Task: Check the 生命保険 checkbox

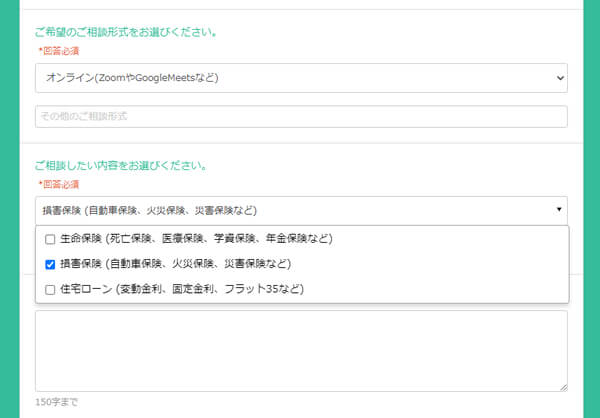Action: click(50, 239)
